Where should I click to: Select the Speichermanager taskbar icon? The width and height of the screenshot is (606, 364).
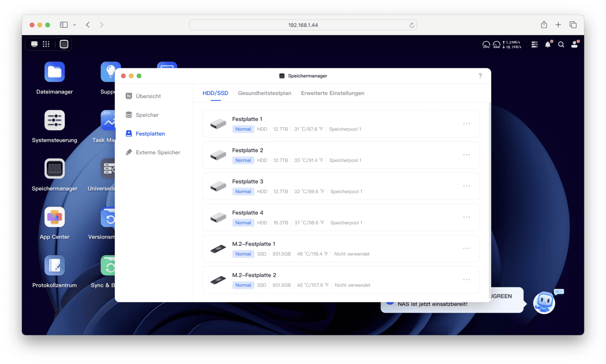(64, 44)
